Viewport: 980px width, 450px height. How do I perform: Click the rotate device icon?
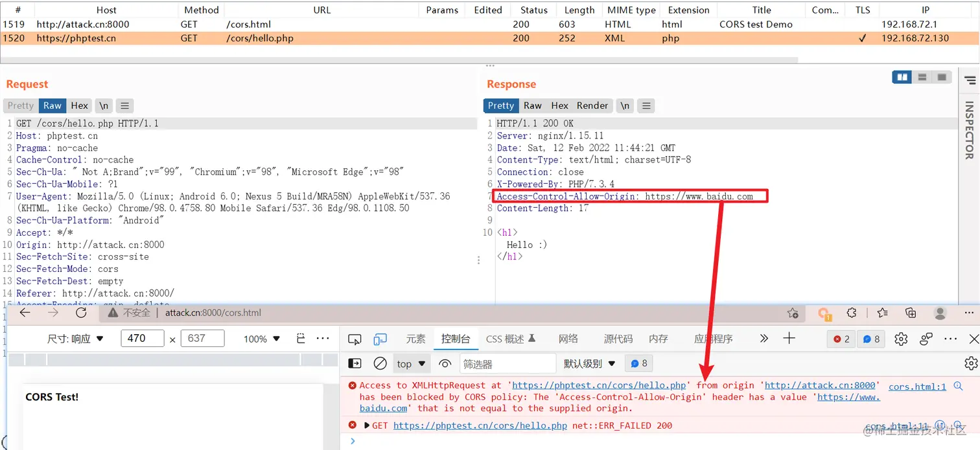pos(301,339)
